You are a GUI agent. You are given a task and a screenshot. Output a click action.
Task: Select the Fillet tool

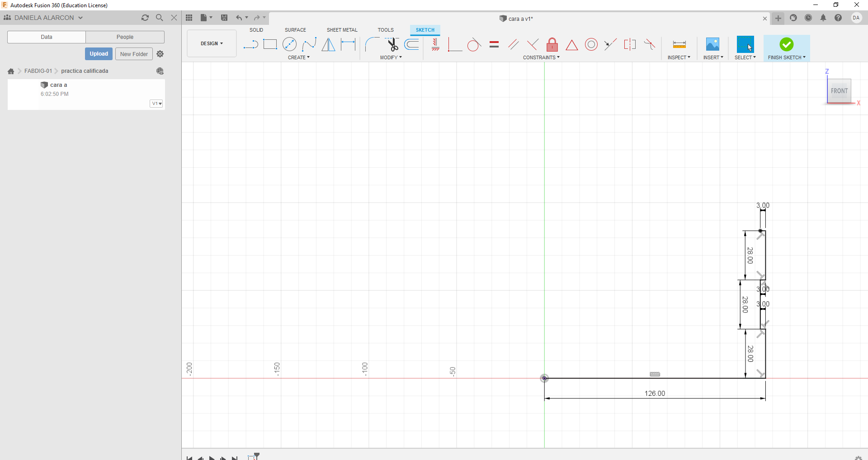(372, 44)
